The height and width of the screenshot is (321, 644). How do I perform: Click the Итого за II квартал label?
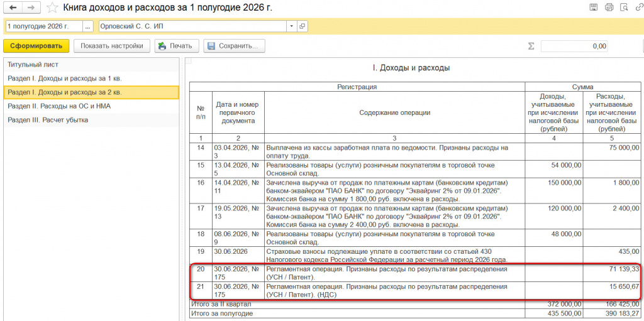(221, 304)
